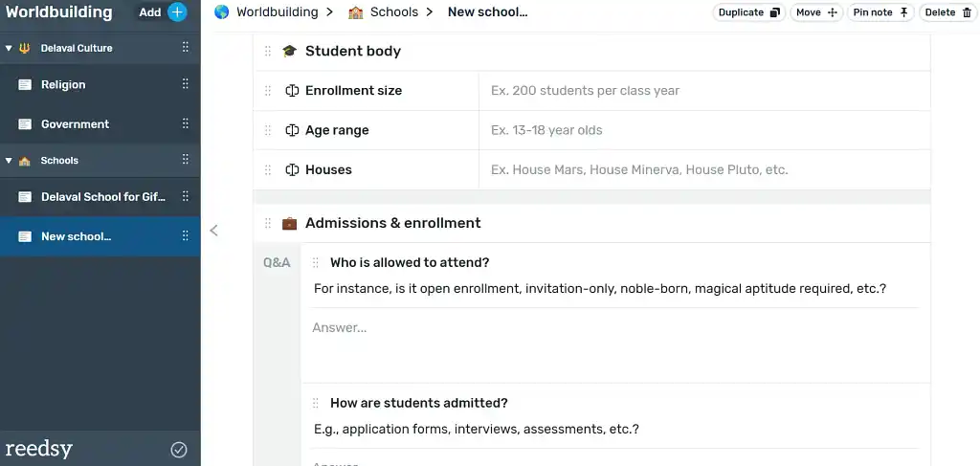Click the saved checkmark icon near reedsy

tap(179, 449)
